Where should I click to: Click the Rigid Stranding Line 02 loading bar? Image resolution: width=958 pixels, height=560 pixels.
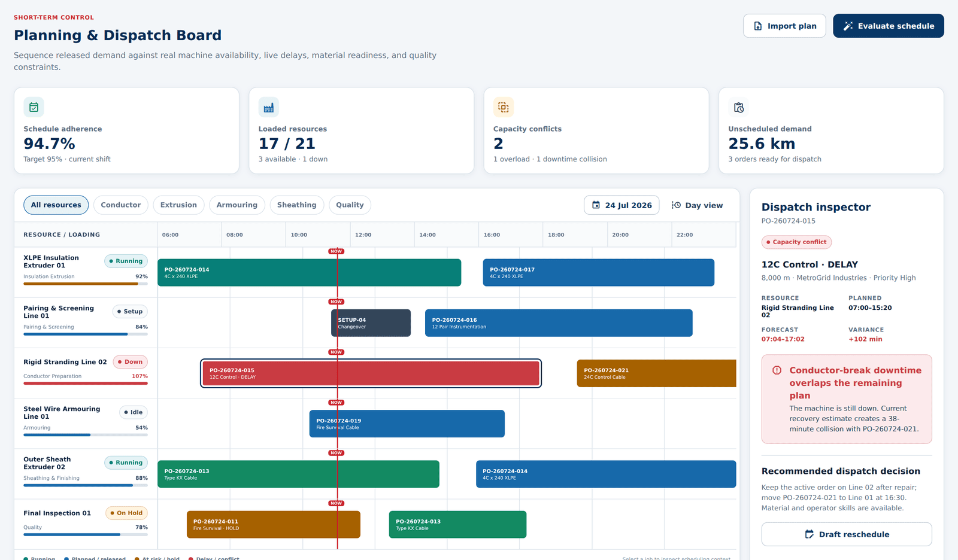[86, 383]
